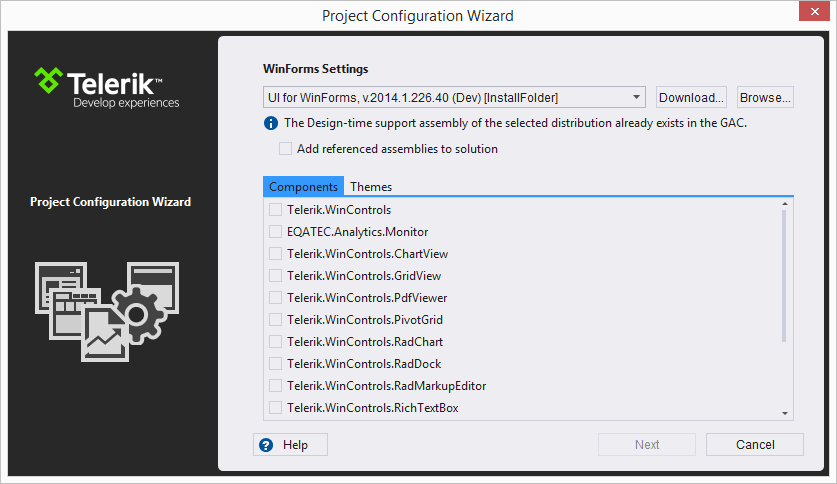Check the EQATEC.Analytics.Monitor component

[x=275, y=232]
